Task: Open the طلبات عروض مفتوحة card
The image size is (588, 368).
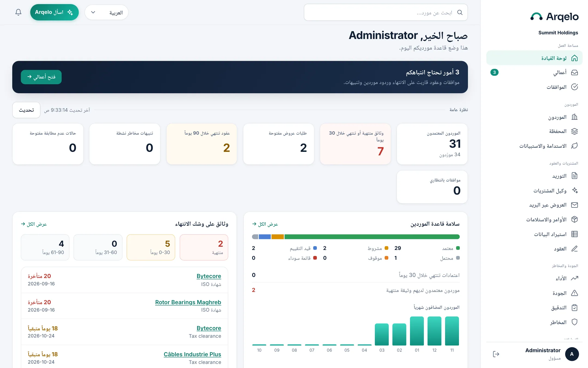Action: click(x=278, y=144)
